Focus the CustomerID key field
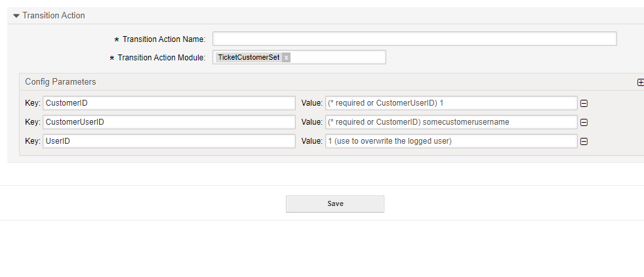Screen dimensions: 644x277 pyautogui.click(x=169, y=103)
